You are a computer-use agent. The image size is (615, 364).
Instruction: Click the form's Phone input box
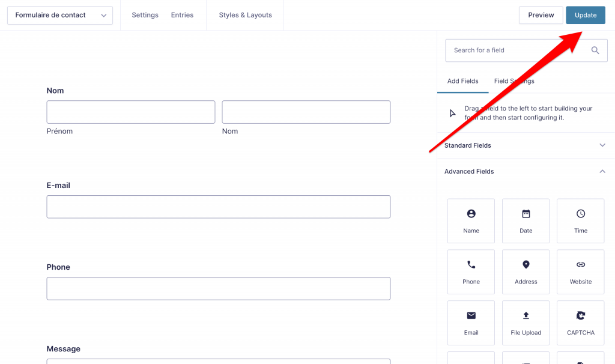[x=219, y=289]
